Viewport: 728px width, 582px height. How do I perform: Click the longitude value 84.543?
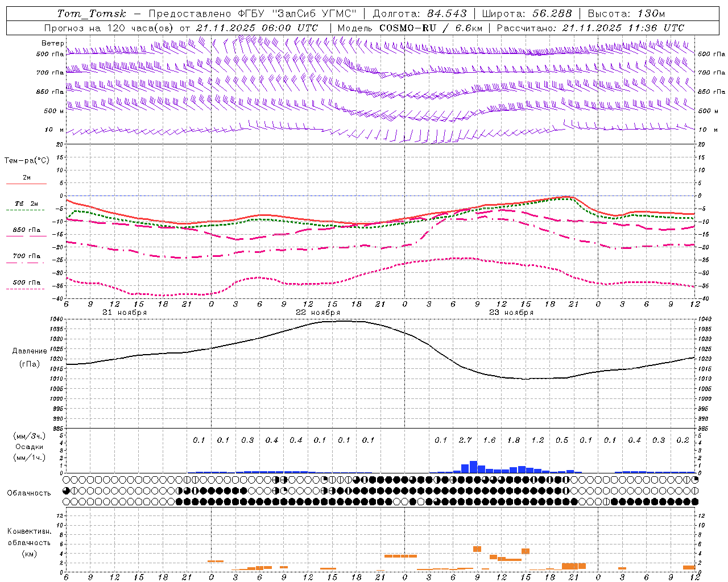click(446, 14)
